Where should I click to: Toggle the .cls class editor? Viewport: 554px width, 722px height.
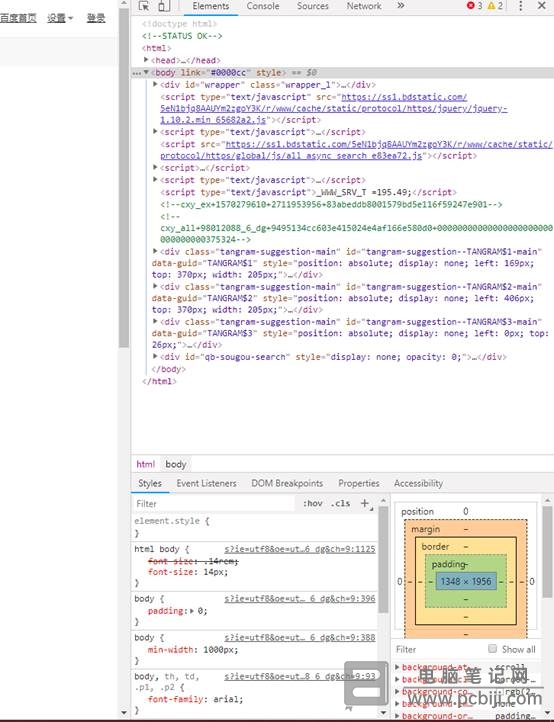[340, 503]
